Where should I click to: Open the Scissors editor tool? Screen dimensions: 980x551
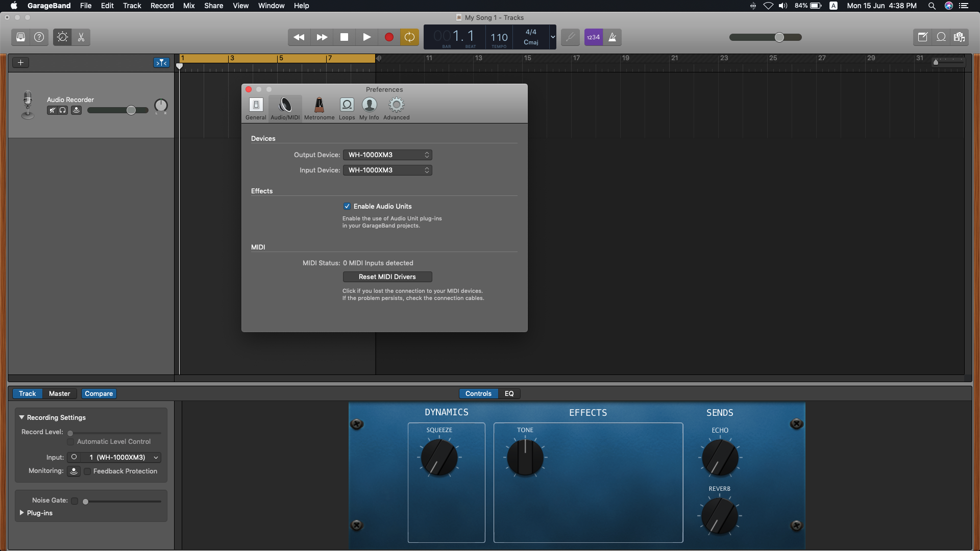point(81,37)
